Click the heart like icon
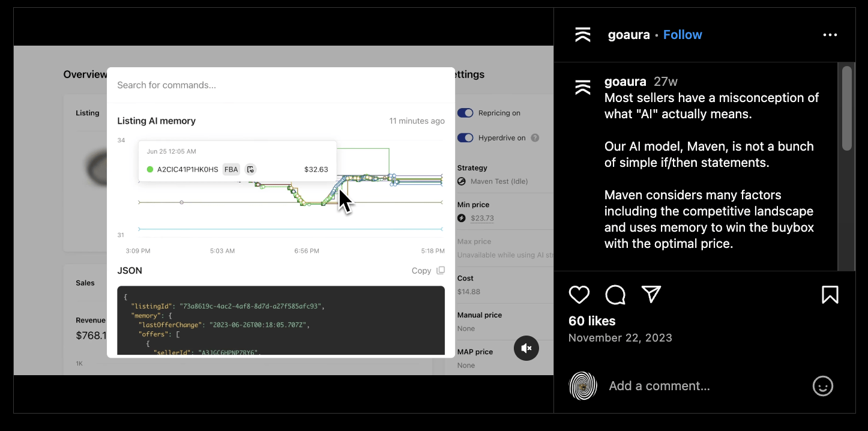 tap(579, 295)
